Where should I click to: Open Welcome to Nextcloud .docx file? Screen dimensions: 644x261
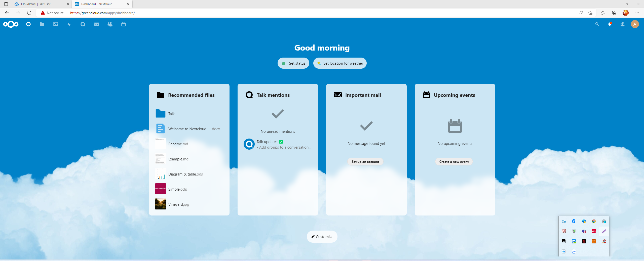pos(189,129)
